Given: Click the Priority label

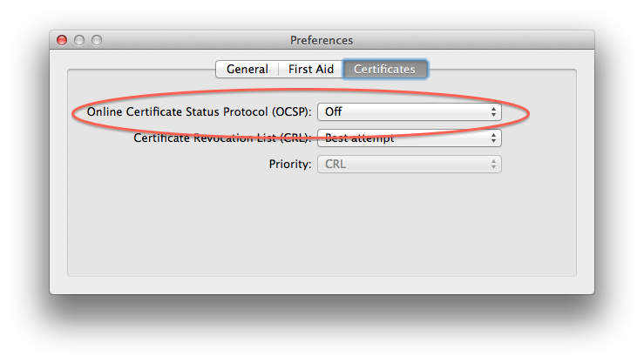Looking at the screenshot, I should click(x=290, y=164).
